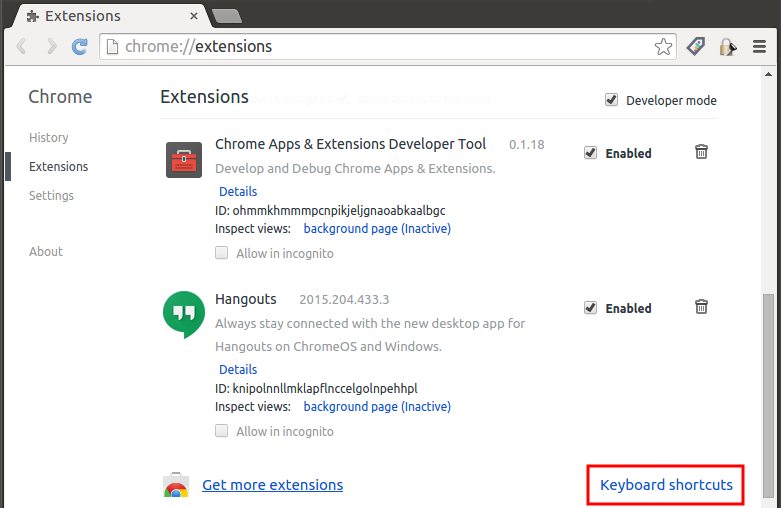Allow Hangouts in incognito
This screenshot has height=508, width=781.
click(x=222, y=430)
